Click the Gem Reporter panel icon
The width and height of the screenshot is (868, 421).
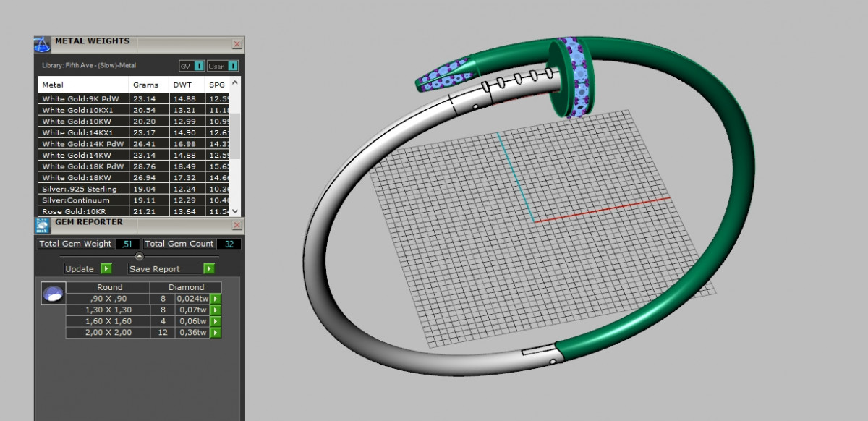click(42, 225)
